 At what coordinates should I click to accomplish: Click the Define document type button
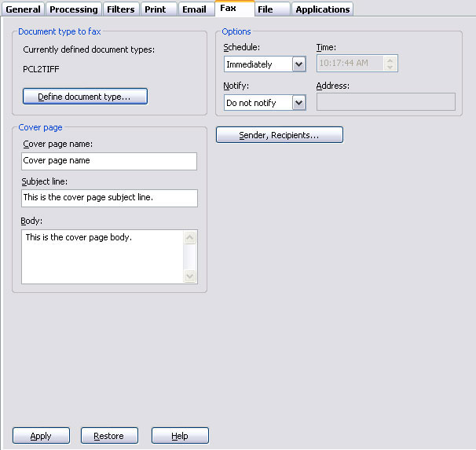85,97
